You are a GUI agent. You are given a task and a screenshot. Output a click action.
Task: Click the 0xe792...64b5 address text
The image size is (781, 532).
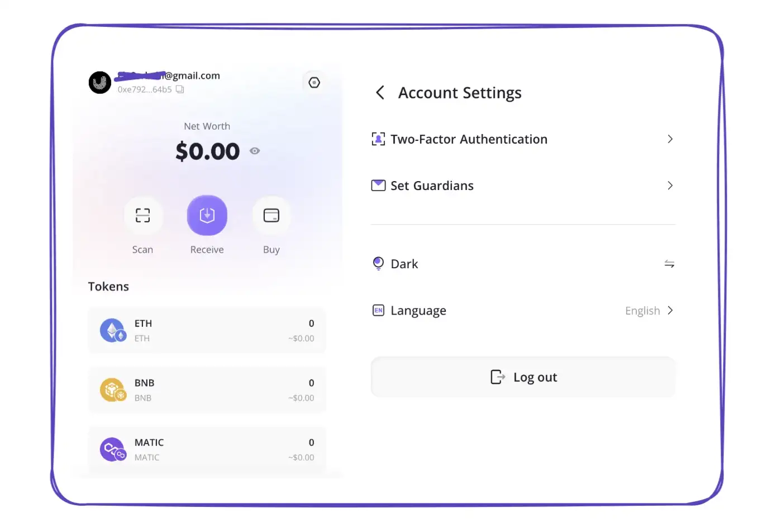pyautogui.click(x=145, y=89)
